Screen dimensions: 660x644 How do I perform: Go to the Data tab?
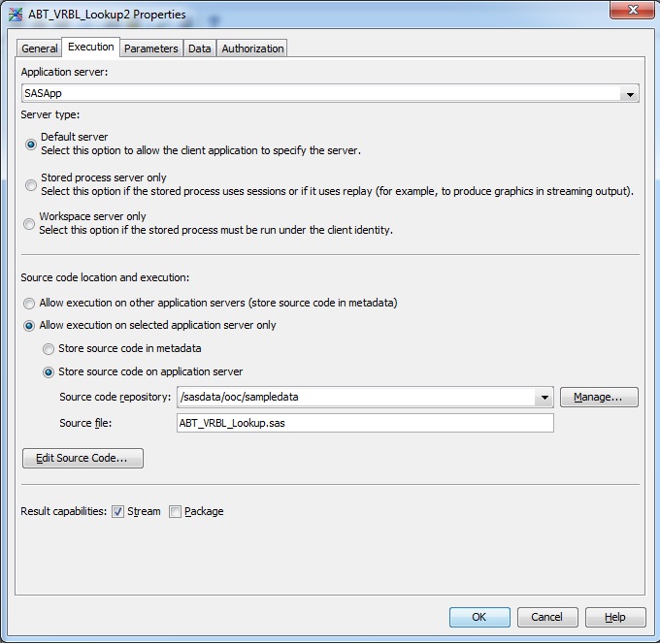[200, 48]
